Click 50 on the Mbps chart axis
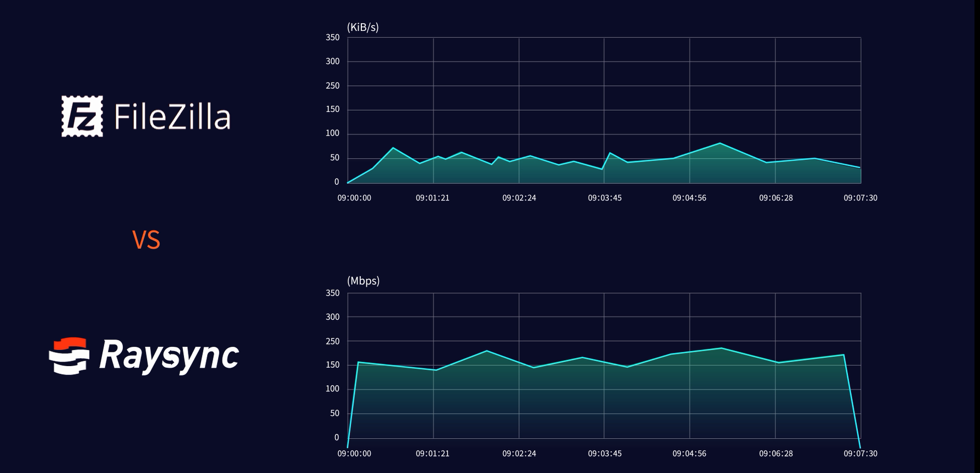Screen dimensions: 980x473 pyautogui.click(x=335, y=413)
